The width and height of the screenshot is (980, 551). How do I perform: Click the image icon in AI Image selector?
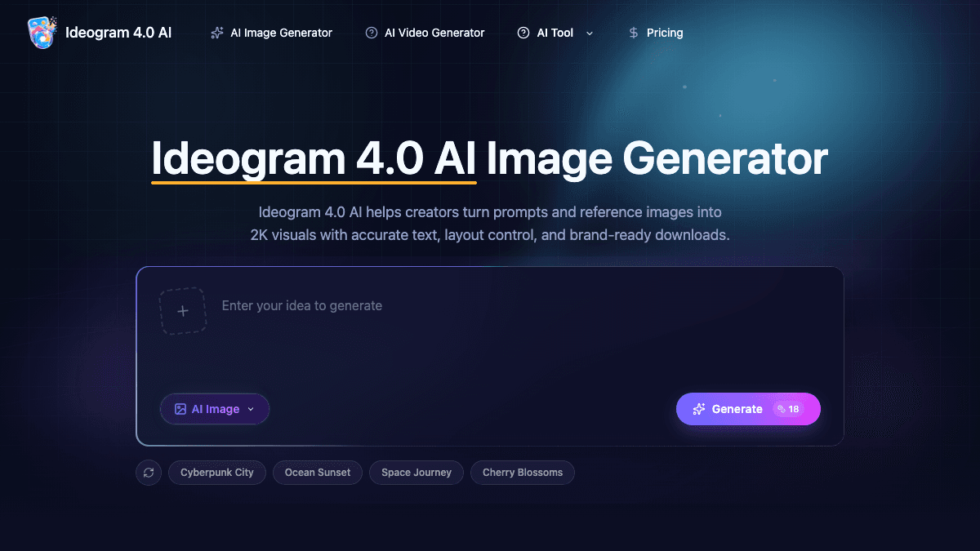180,409
